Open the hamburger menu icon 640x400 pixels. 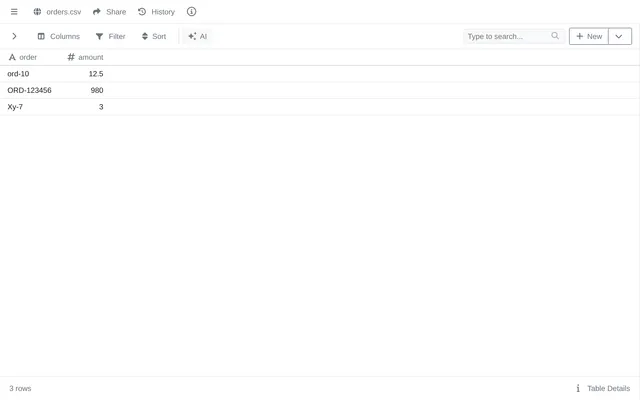tap(14, 12)
